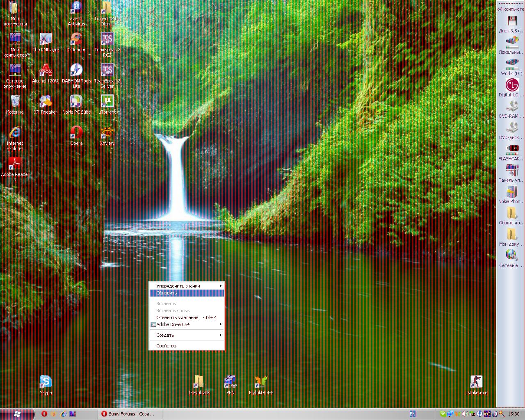This screenshot has height=420, width=525.
Task: Switch to Sumy Forums taskbar window
Action: (x=130, y=414)
